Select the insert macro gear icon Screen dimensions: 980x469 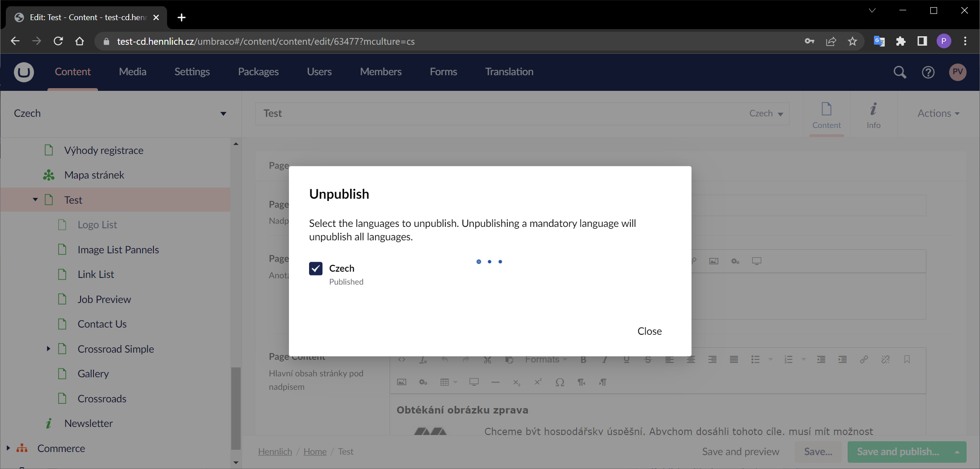point(423,383)
